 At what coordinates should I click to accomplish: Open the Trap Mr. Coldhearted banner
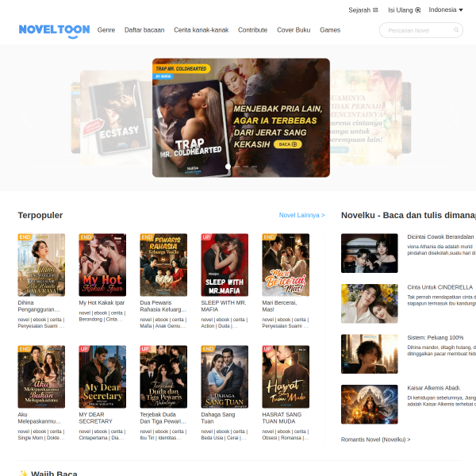[x=241, y=117]
